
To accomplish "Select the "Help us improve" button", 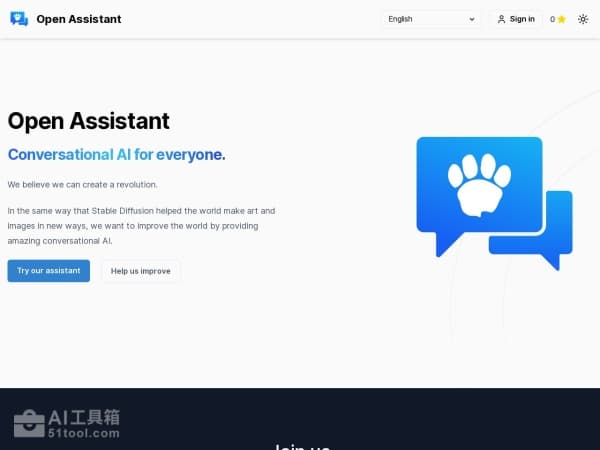I will point(140,271).
